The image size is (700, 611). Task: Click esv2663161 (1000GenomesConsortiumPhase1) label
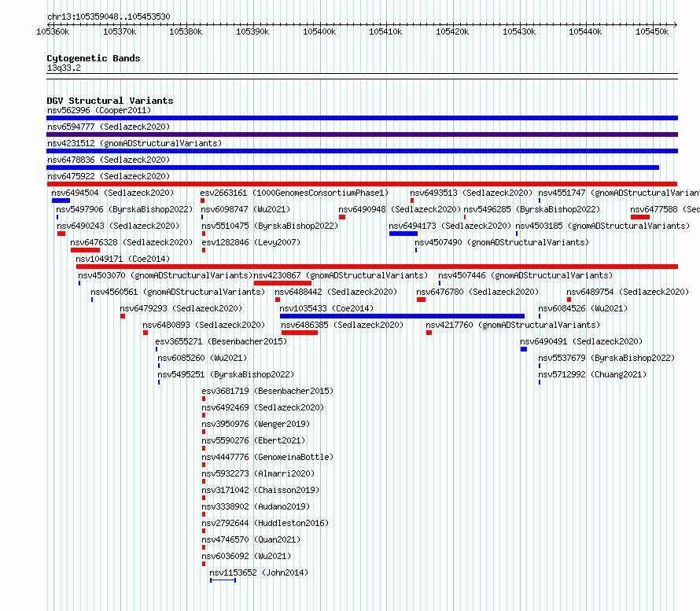tap(294, 193)
